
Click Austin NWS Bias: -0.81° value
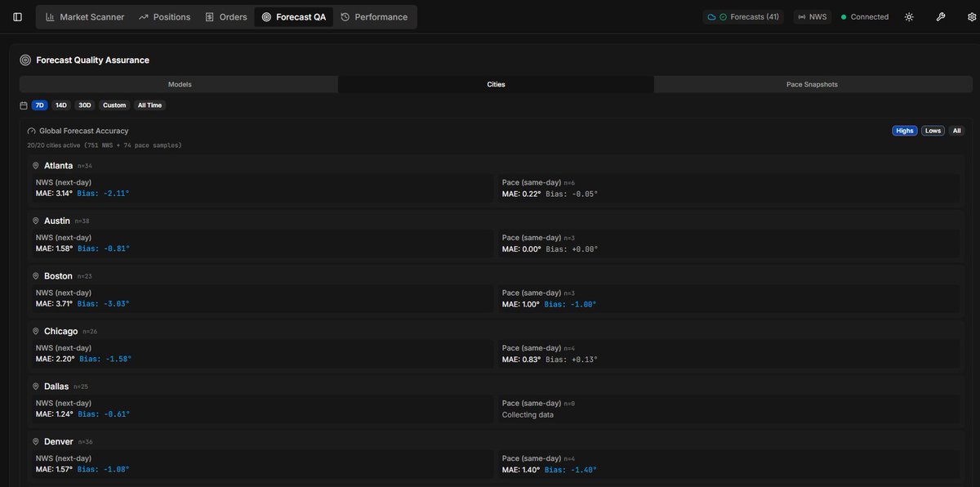pyautogui.click(x=104, y=248)
